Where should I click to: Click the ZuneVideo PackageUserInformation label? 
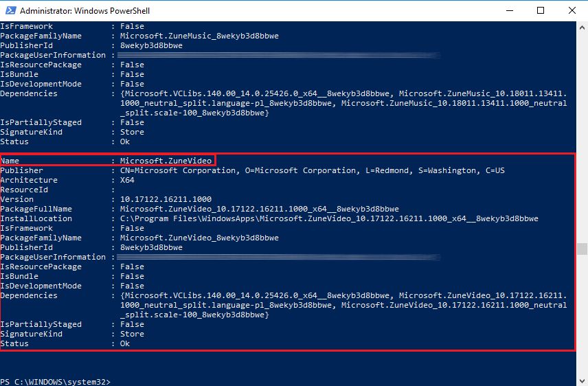(53, 257)
